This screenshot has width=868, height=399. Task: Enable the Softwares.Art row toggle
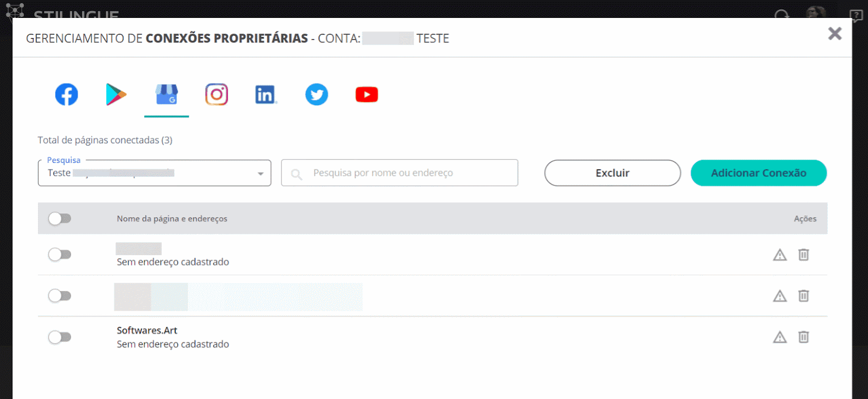pos(60,337)
